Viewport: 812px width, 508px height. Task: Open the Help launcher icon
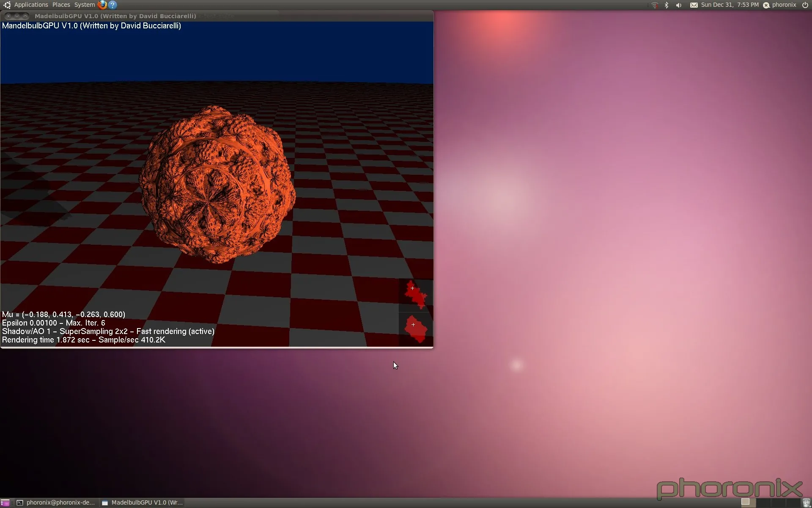[x=112, y=5]
